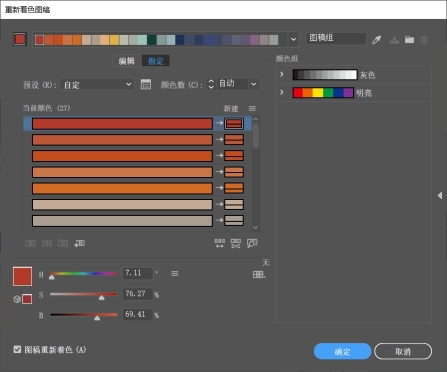447x372 pixels.
Task: Expand the 灰色 color group
Action: [x=282, y=74]
